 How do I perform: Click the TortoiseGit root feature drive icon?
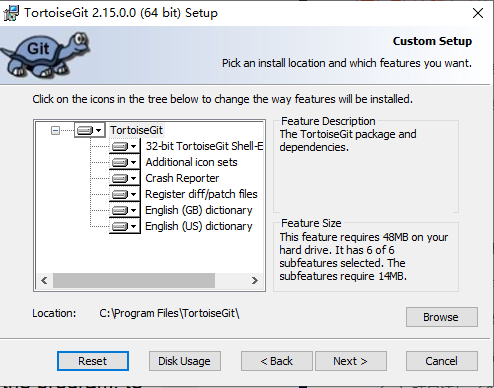pos(85,130)
